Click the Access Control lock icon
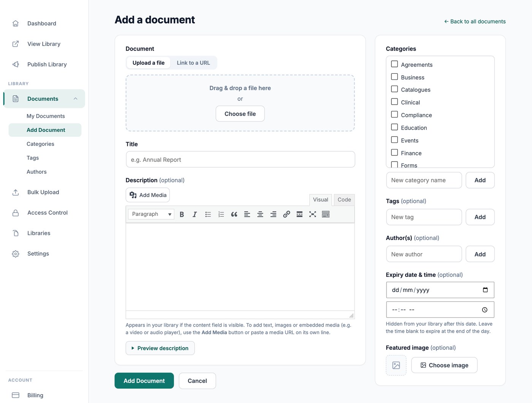Viewport: 532px width, 403px height. [16, 213]
